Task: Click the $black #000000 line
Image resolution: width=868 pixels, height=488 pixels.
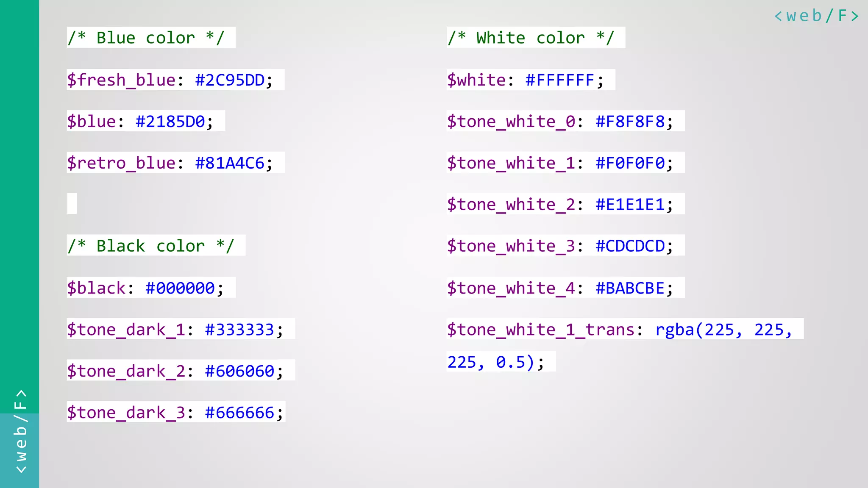Action: 150,288
